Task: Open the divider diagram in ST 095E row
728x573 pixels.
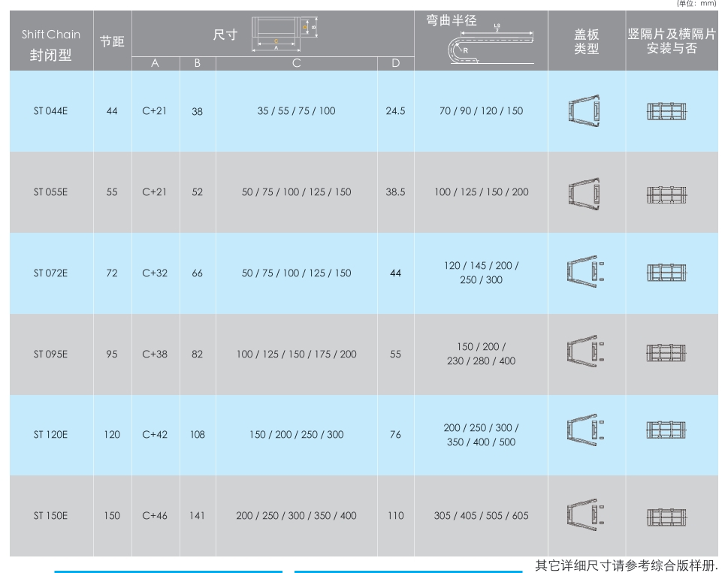Action: tap(666, 353)
